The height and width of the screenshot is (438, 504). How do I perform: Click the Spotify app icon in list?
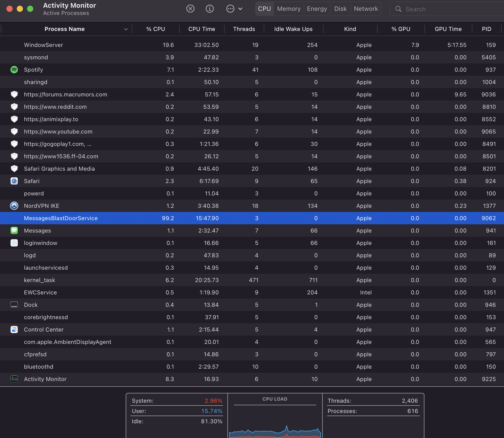(x=14, y=70)
